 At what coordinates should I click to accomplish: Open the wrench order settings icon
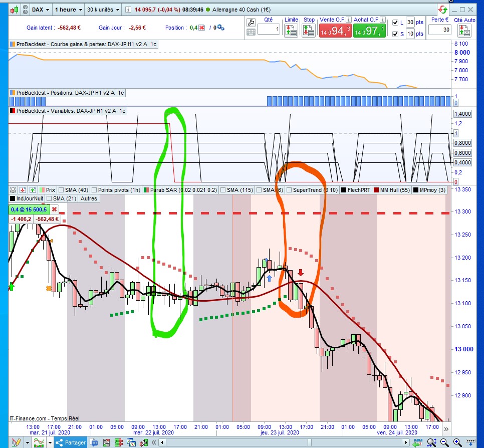point(251,22)
